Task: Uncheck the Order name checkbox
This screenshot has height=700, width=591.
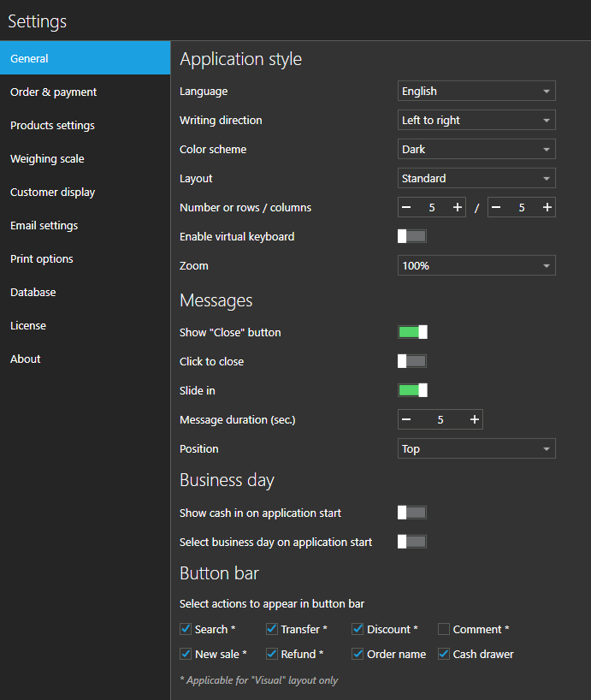Action: click(x=358, y=654)
